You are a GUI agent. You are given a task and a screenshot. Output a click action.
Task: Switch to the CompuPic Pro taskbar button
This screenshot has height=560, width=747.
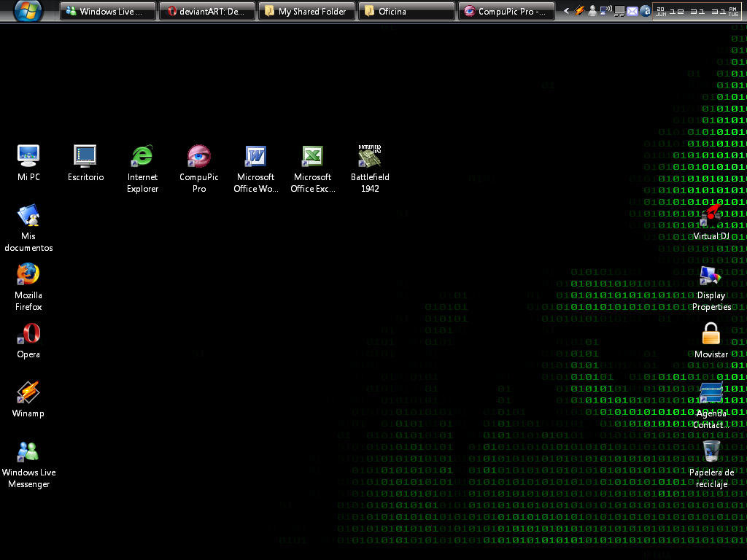click(x=506, y=11)
